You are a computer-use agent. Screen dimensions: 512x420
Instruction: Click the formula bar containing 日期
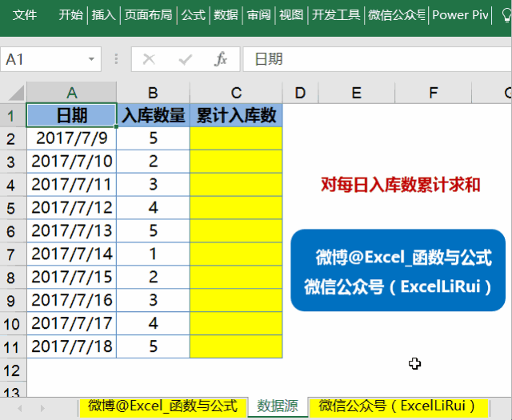[x=377, y=59]
